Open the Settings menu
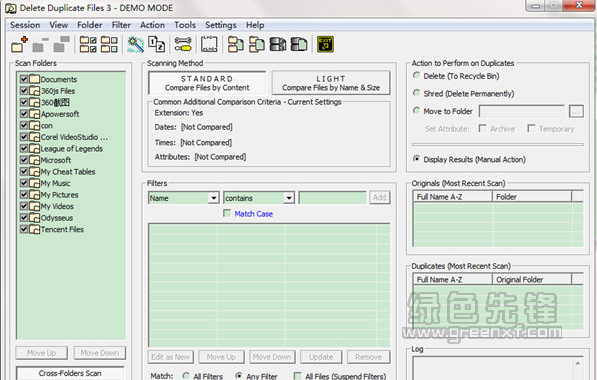 (221, 25)
